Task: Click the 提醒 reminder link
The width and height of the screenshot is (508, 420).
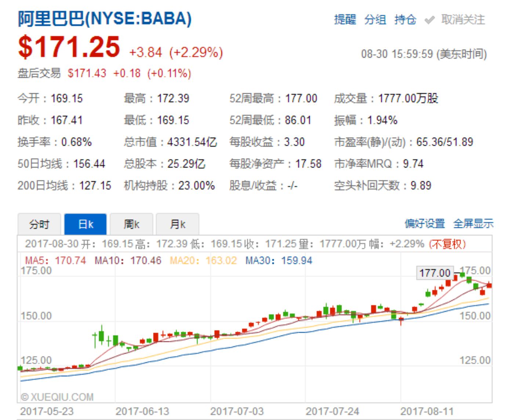Action: (345, 19)
